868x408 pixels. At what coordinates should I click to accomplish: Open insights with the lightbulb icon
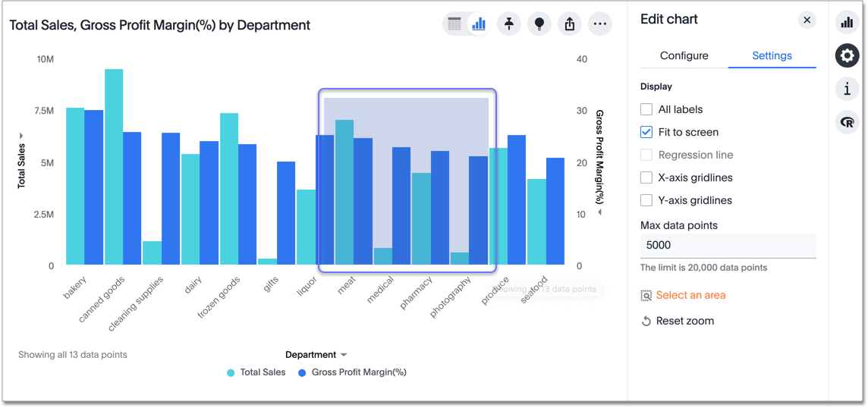pyautogui.click(x=539, y=24)
